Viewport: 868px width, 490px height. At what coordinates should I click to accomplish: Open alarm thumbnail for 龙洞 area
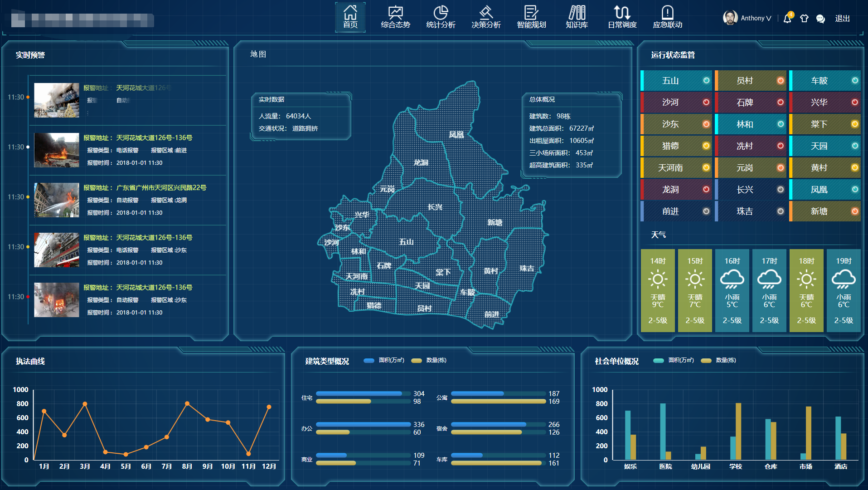(x=57, y=200)
